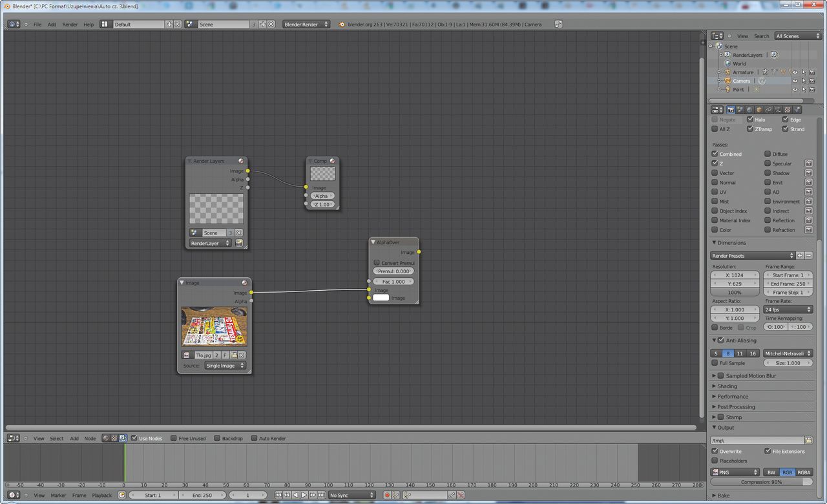The width and height of the screenshot is (827, 504).
Task: Open the Render menu in the top header
Action: click(70, 24)
